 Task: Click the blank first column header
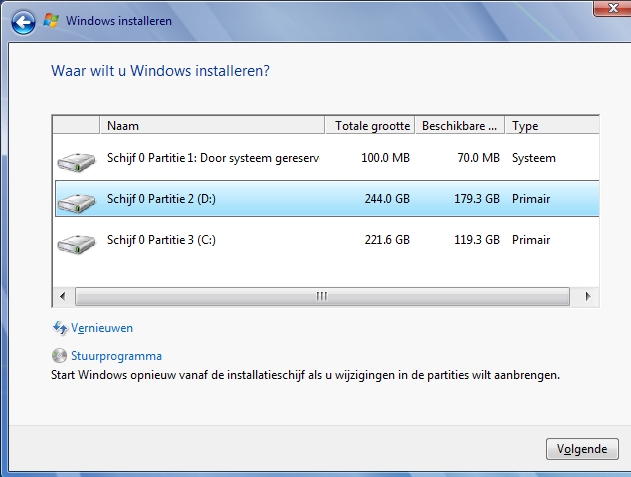(76, 126)
